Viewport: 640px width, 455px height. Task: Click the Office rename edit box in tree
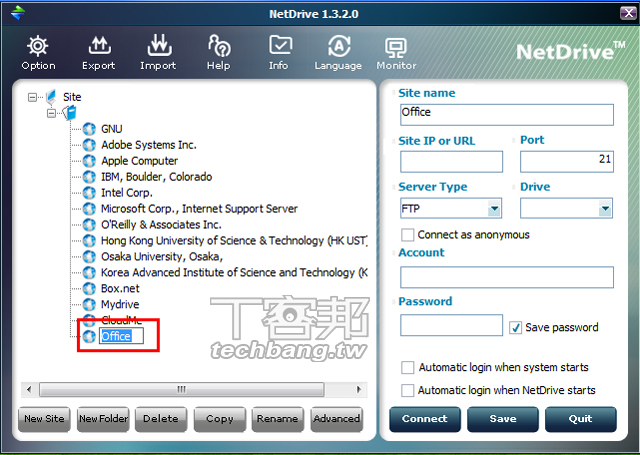point(121,336)
